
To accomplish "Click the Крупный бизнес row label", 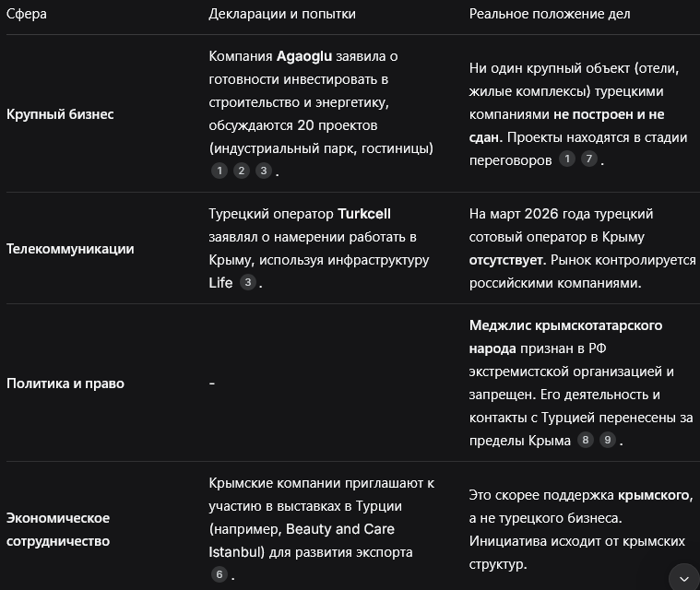I will pos(60,114).
